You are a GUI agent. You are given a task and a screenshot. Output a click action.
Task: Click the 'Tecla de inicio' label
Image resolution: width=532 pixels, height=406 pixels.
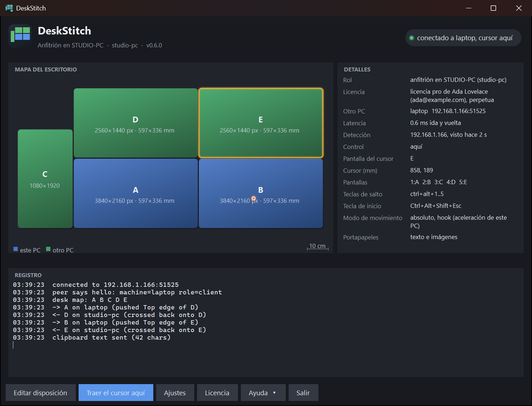point(362,206)
